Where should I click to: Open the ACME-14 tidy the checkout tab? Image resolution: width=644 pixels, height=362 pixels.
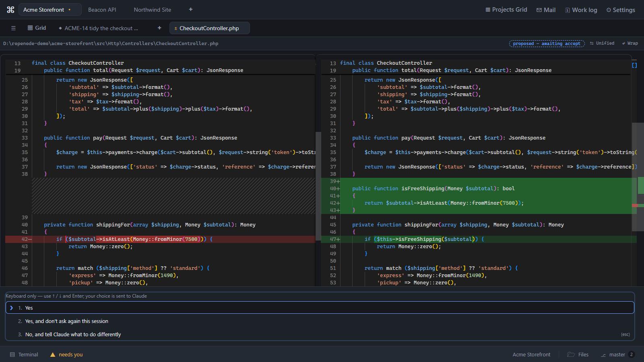98,28
